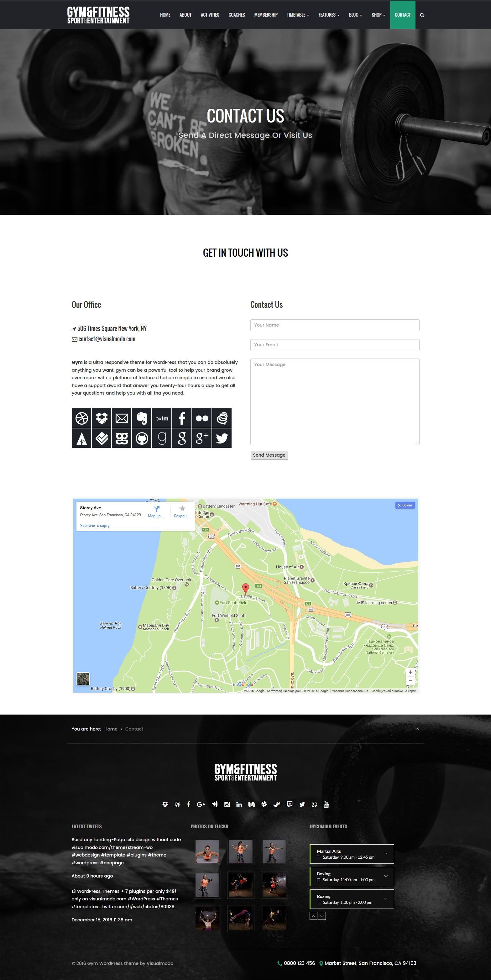
Task: Click the Send Message button
Action: tap(269, 455)
